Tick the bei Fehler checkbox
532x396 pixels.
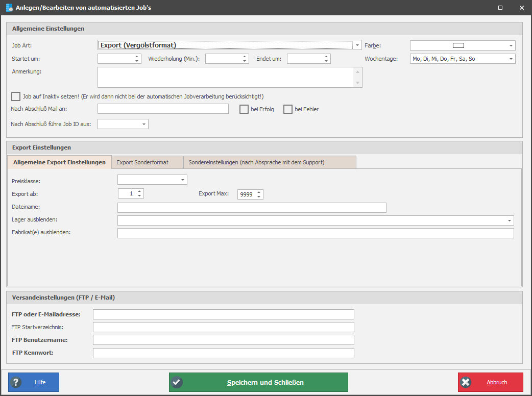coord(288,109)
